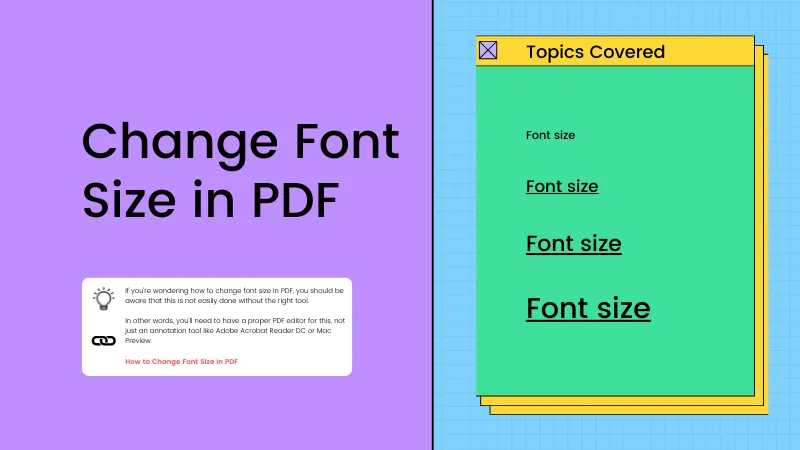Click the chain link icon
The height and width of the screenshot is (450, 800).
[103, 341]
